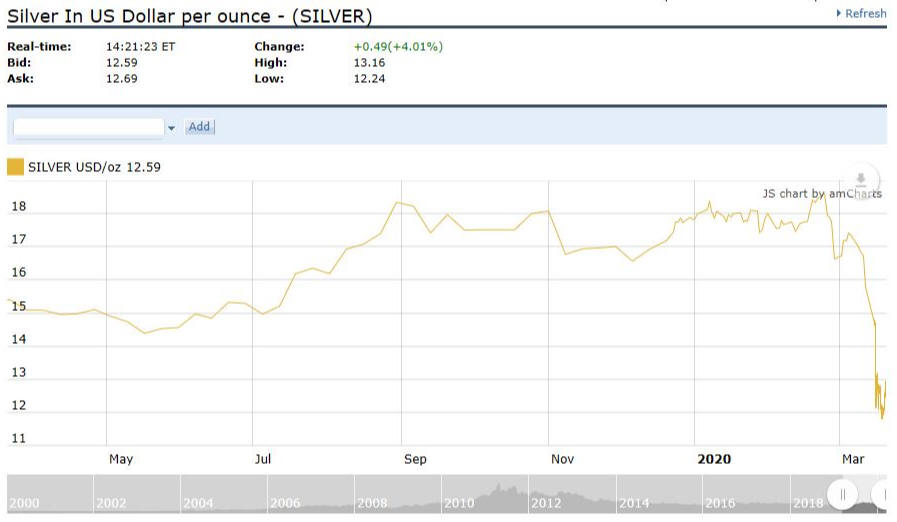Click the Change value +0.49(+4.01%)

click(398, 46)
